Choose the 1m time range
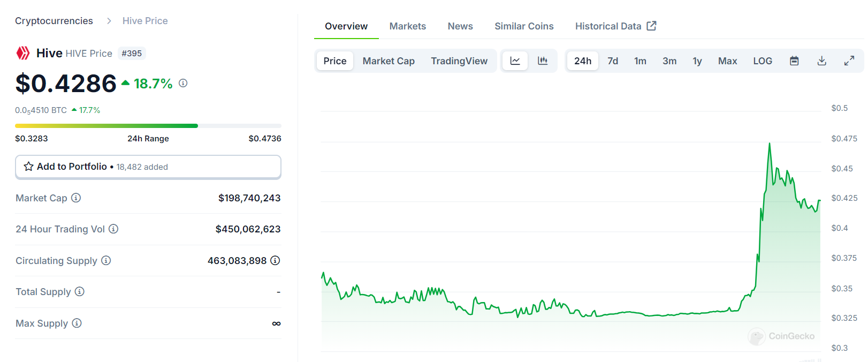 640,61
